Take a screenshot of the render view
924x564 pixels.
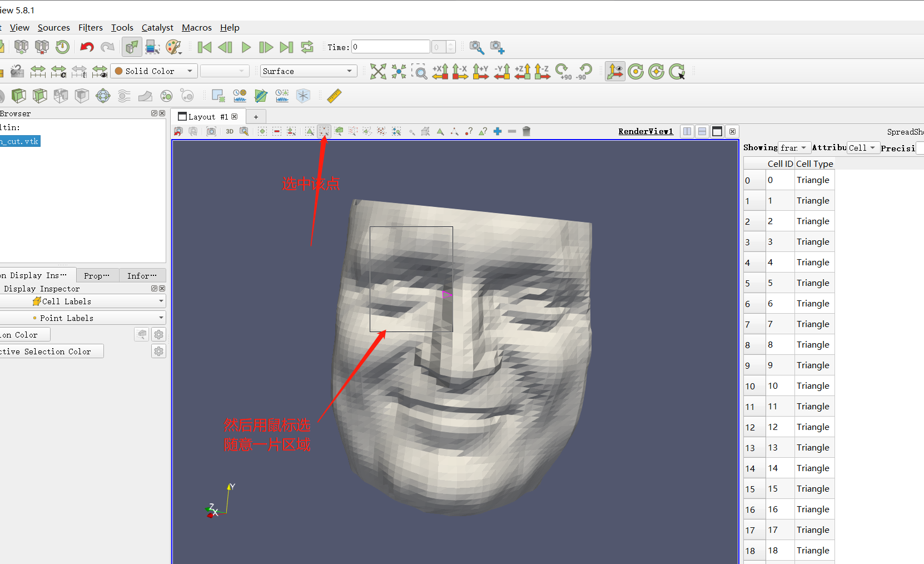tap(211, 131)
